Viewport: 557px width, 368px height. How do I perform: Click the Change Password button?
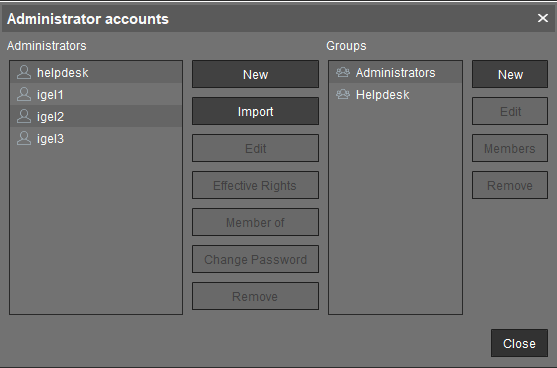click(255, 259)
